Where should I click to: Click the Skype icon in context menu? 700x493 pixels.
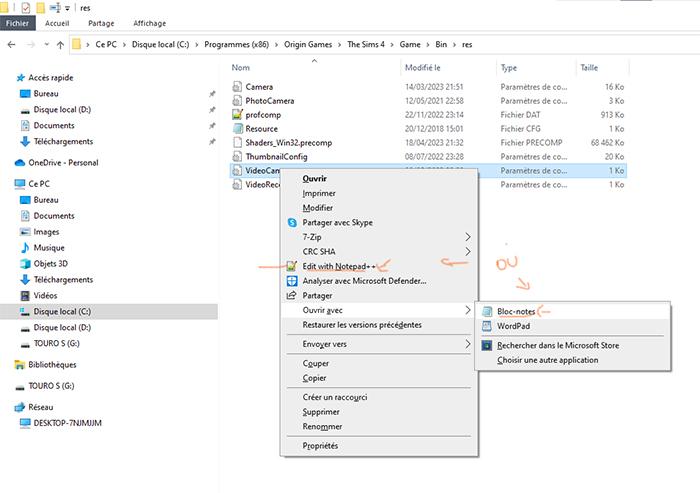(292, 222)
